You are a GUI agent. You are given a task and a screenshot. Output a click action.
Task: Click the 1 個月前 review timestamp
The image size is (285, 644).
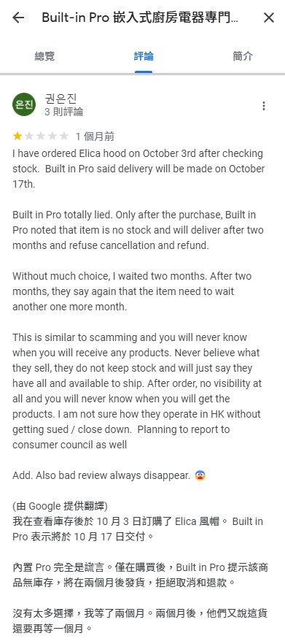[95, 137]
